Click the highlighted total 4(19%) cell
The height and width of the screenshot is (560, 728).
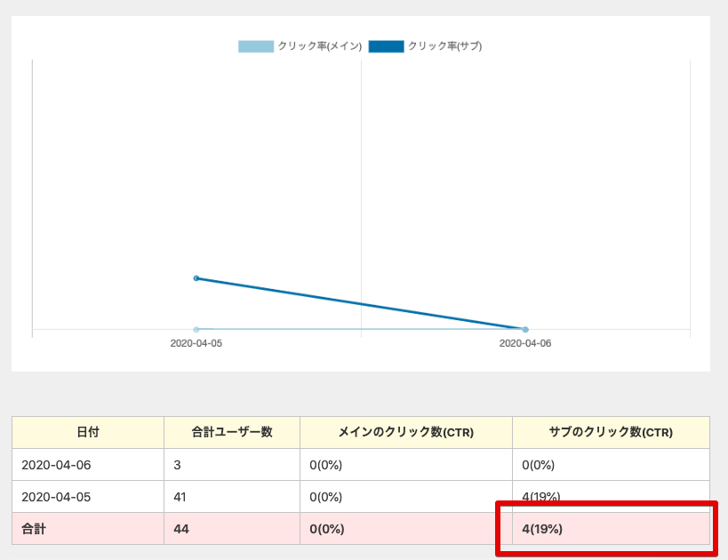(x=542, y=529)
